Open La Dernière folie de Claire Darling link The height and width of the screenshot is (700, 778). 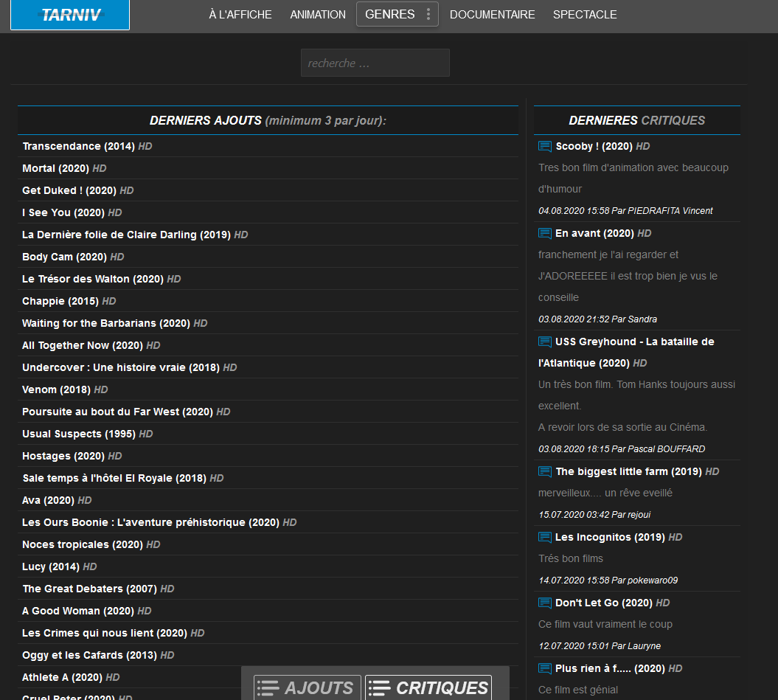click(x=135, y=235)
